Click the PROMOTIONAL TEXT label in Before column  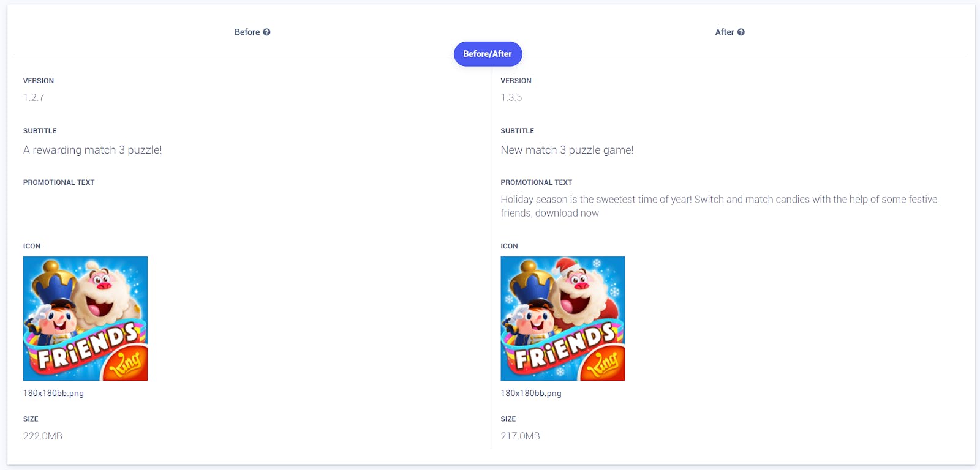59,182
